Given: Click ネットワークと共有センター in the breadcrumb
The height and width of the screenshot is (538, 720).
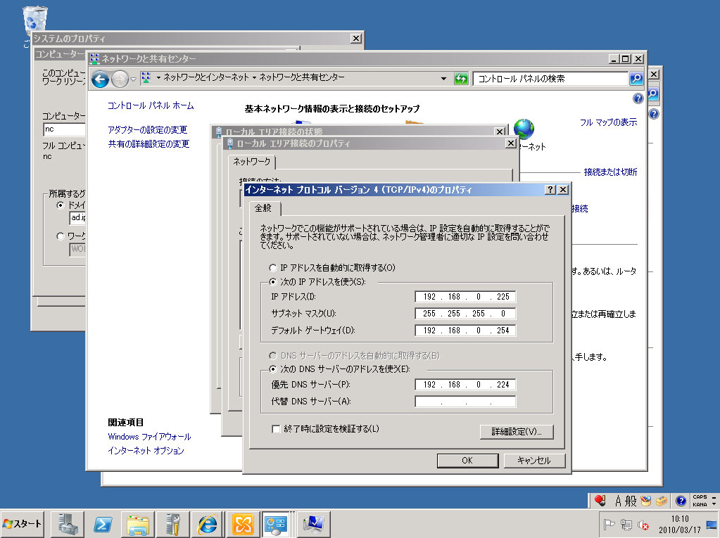Looking at the screenshot, I should (302, 78).
